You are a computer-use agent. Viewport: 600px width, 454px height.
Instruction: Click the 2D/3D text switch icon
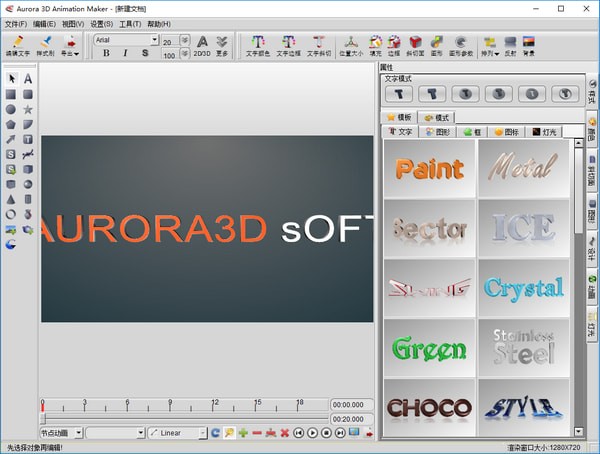[x=203, y=44]
